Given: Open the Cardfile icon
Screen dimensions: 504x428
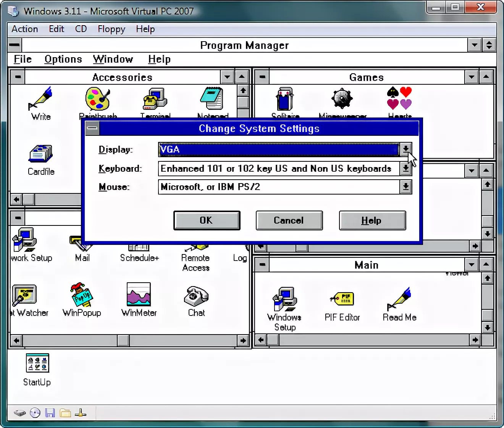Looking at the screenshot, I should pos(41,154).
